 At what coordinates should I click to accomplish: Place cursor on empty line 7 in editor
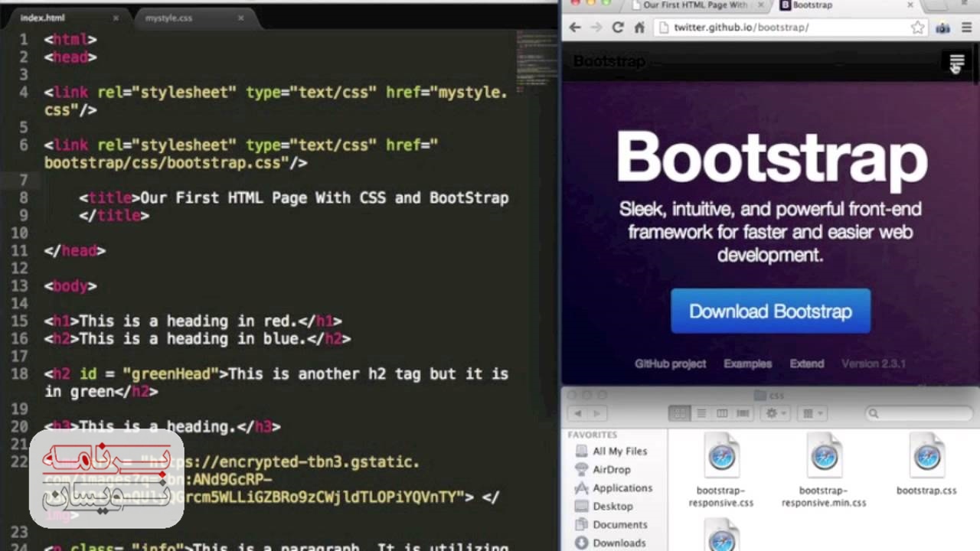click(276, 180)
